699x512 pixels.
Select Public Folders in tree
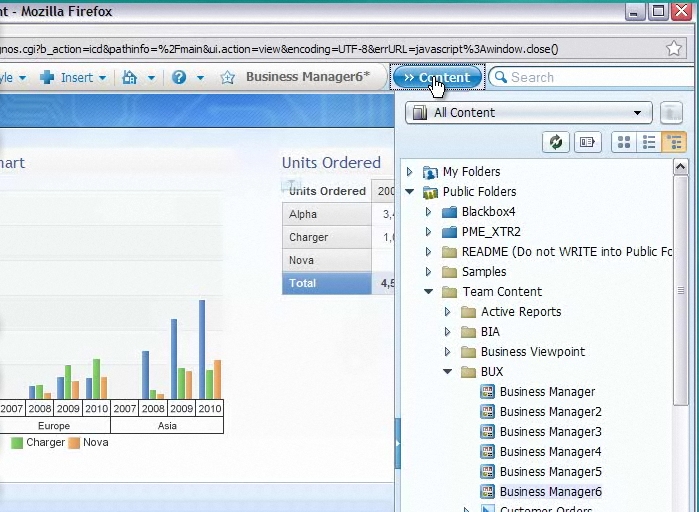pos(479,192)
